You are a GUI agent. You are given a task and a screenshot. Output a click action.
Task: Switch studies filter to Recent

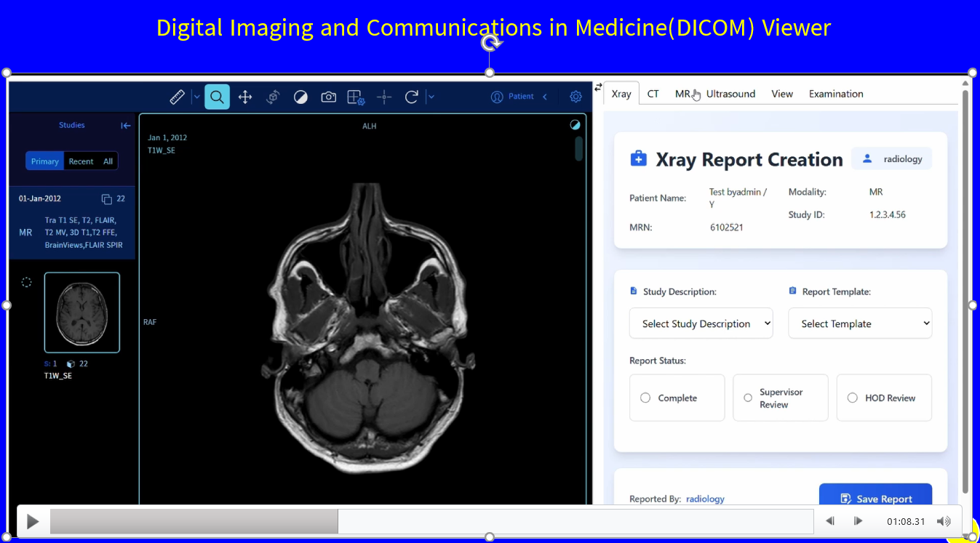point(81,161)
